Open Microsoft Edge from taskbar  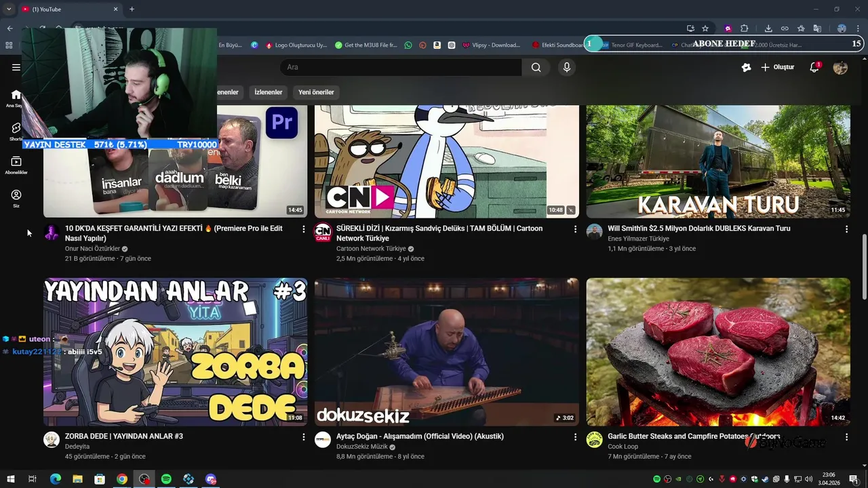click(55, 479)
